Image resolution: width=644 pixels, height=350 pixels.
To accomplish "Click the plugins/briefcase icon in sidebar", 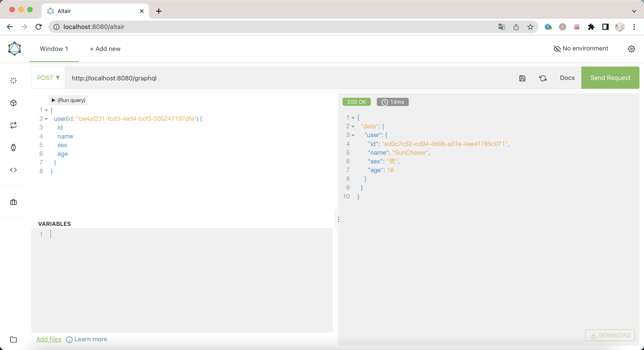I will (13, 202).
